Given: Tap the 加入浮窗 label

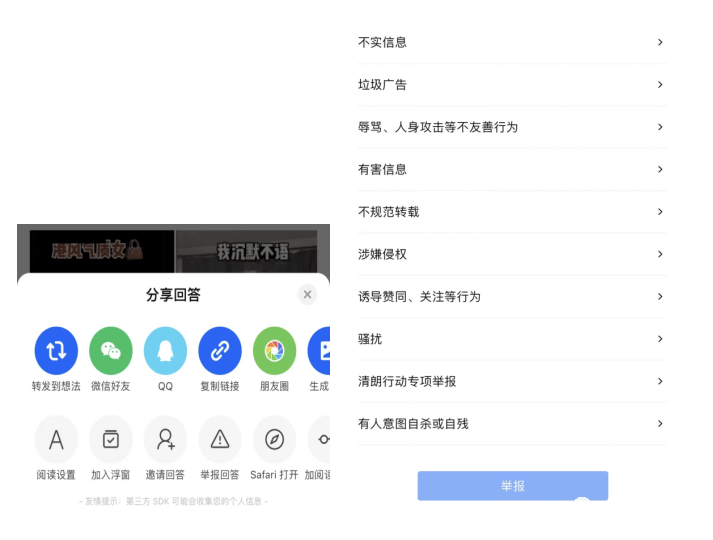Looking at the screenshot, I should (x=110, y=475).
